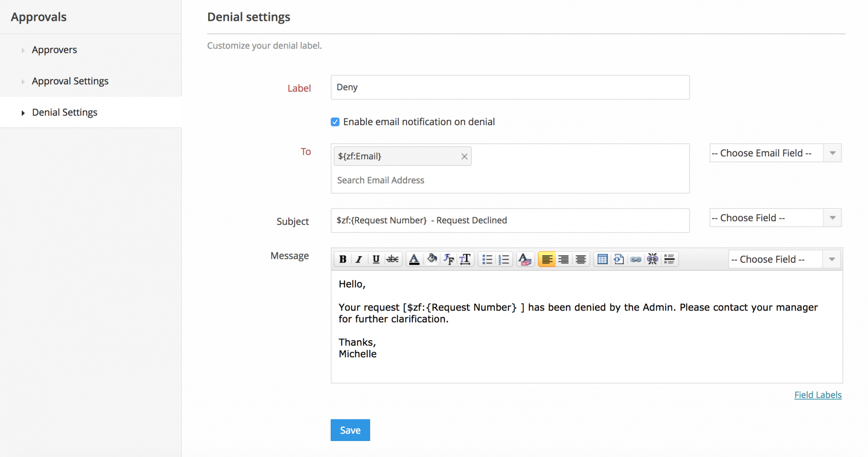Open the Choose Email Field dropdown
Image resolution: width=868 pixels, height=457 pixels.
tap(775, 153)
